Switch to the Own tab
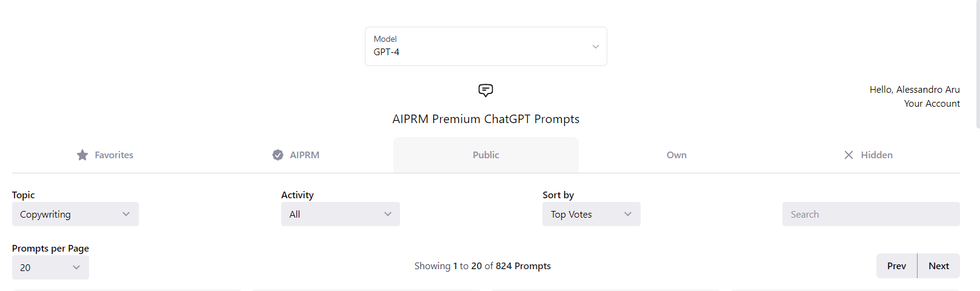The width and height of the screenshot is (980, 291). coord(676,155)
